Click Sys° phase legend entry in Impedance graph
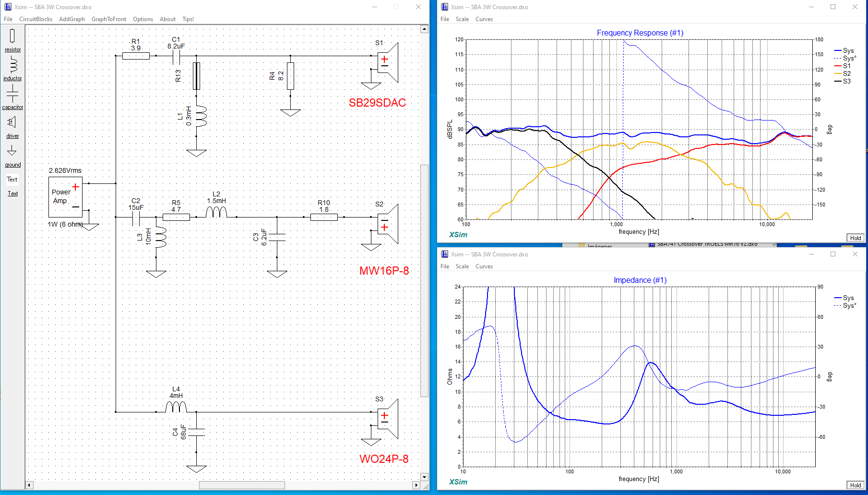This screenshot has width=868, height=495. coord(845,305)
